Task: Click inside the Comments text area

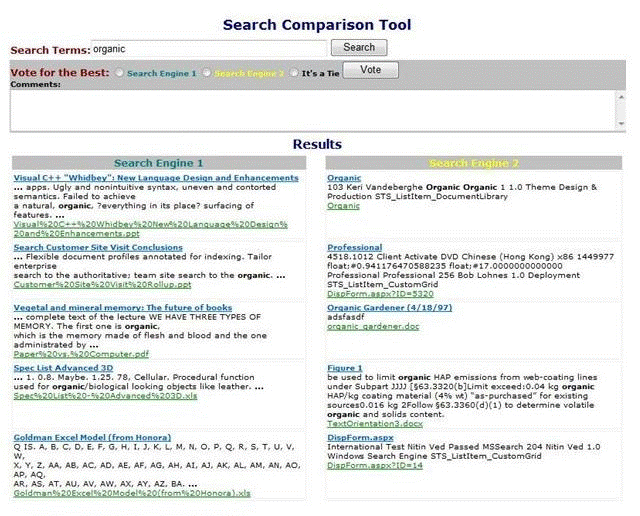Action: [x=313, y=111]
